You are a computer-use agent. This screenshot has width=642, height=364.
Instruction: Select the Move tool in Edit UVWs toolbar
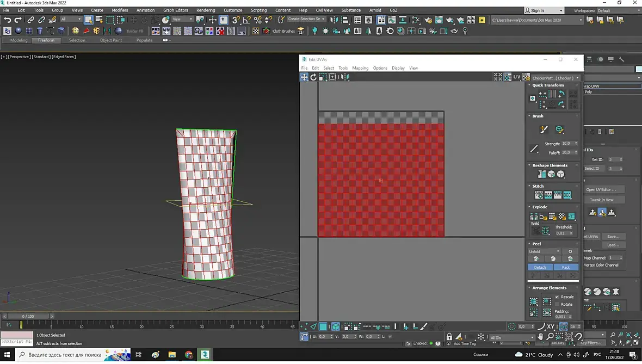coord(304,77)
